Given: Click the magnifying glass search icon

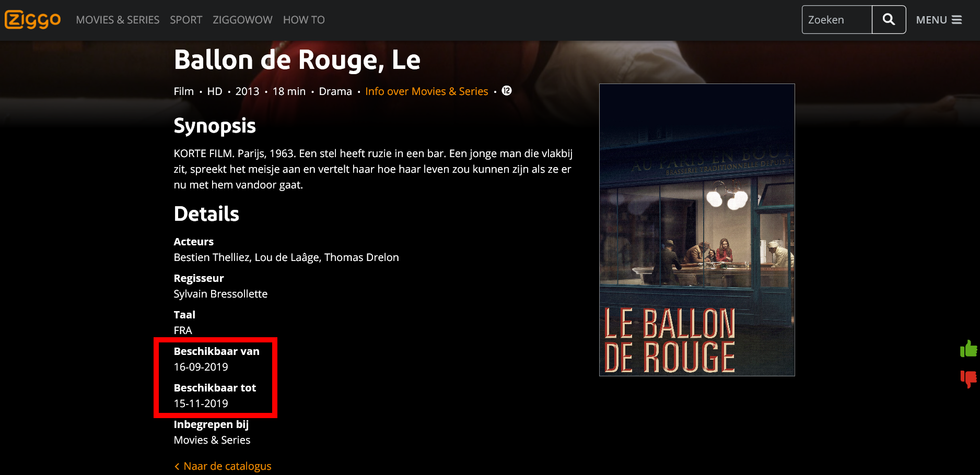Looking at the screenshot, I should pyautogui.click(x=889, y=20).
